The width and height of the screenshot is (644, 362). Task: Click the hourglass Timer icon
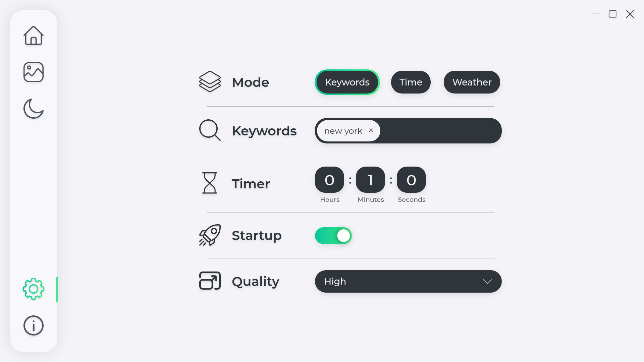210,183
